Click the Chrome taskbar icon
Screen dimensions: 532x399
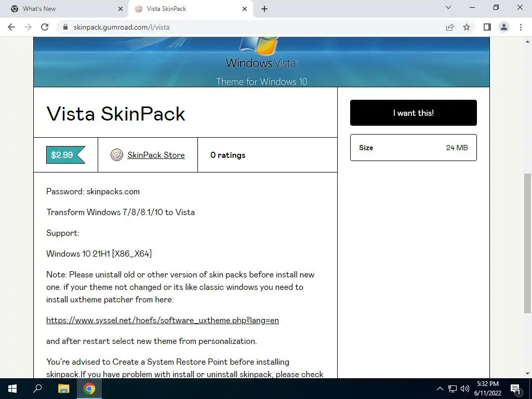[89, 389]
